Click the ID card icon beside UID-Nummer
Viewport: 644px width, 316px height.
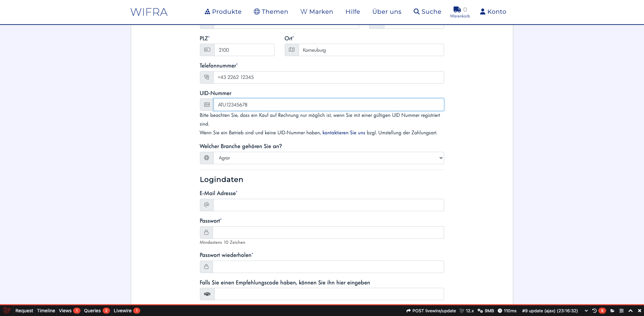(207, 105)
